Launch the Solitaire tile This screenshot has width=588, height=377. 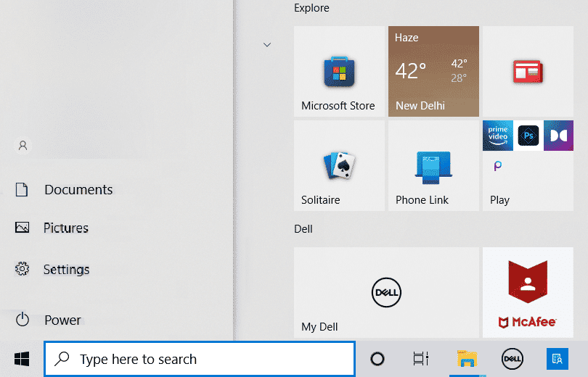click(x=339, y=165)
